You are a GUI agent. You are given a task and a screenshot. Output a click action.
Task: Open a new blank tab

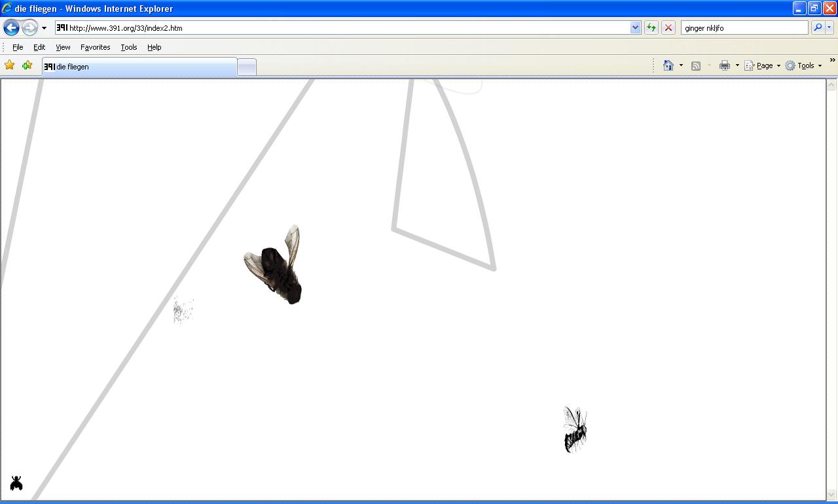coord(246,67)
